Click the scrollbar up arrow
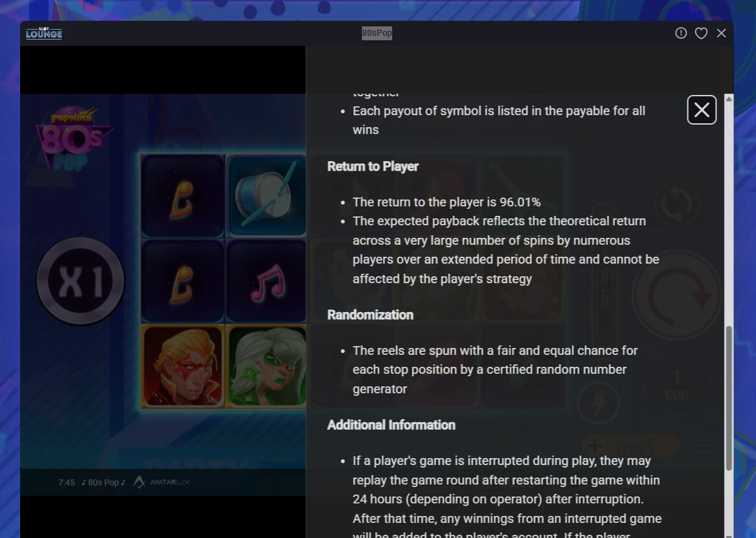 [x=729, y=99]
